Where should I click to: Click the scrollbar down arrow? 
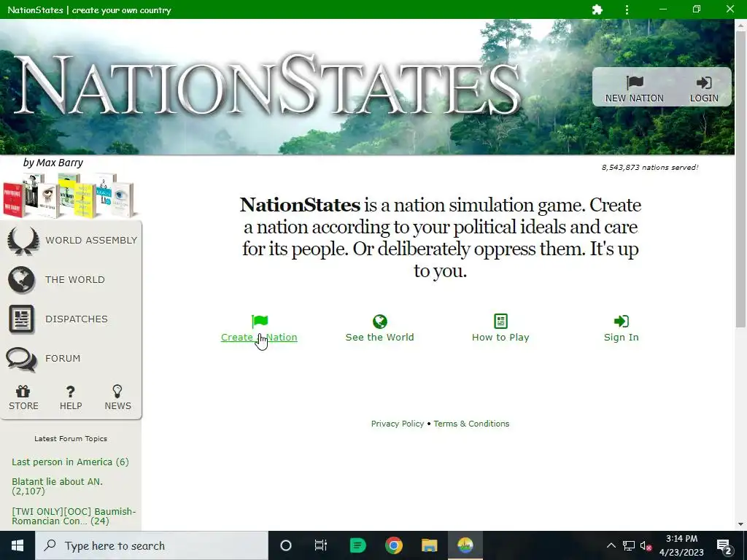coord(740,524)
